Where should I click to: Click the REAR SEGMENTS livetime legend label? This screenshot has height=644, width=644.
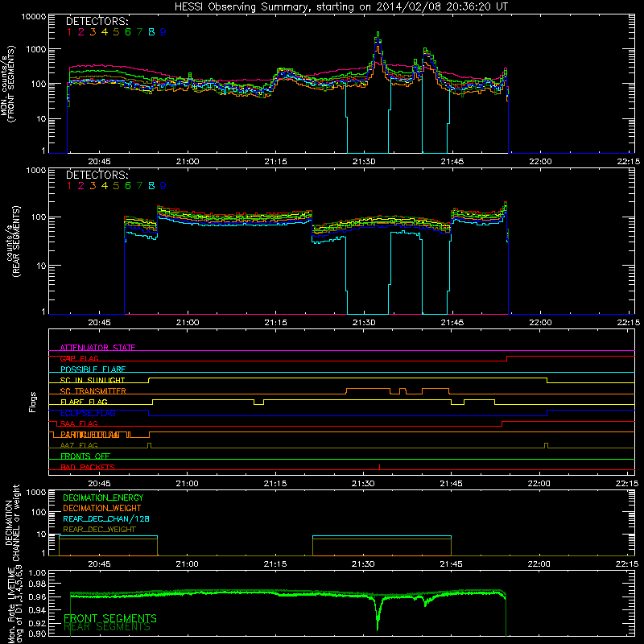tap(107, 627)
